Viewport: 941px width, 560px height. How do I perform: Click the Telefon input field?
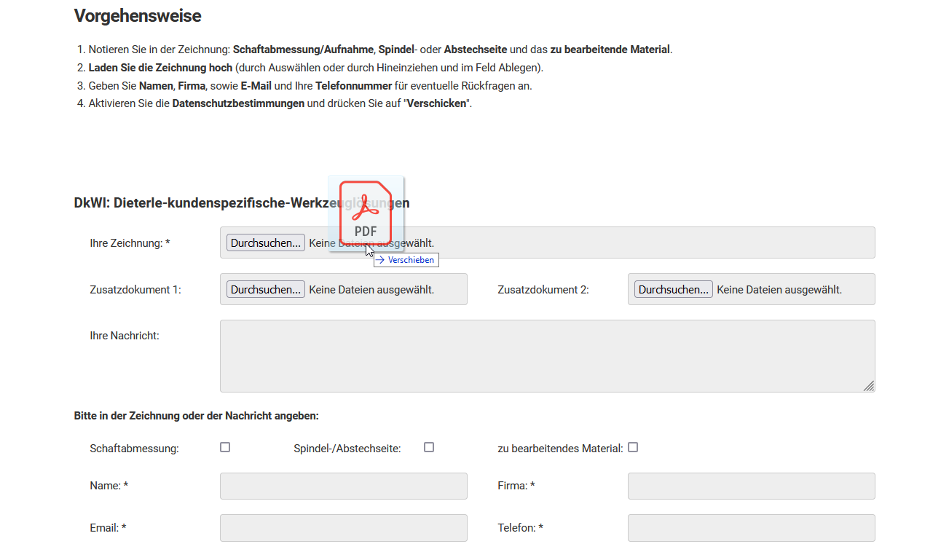coord(751,527)
